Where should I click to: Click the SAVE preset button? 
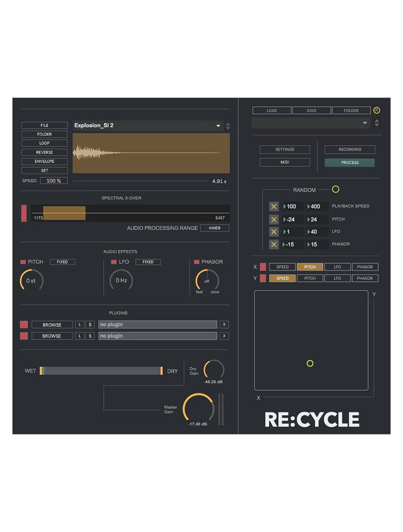coord(311,110)
